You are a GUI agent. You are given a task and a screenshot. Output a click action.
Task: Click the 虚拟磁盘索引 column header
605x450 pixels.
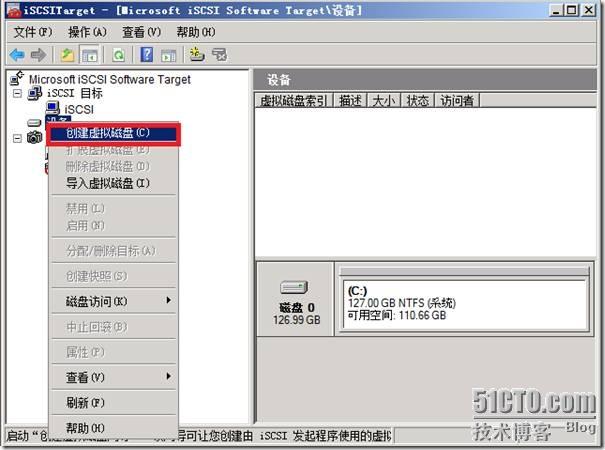click(294, 101)
